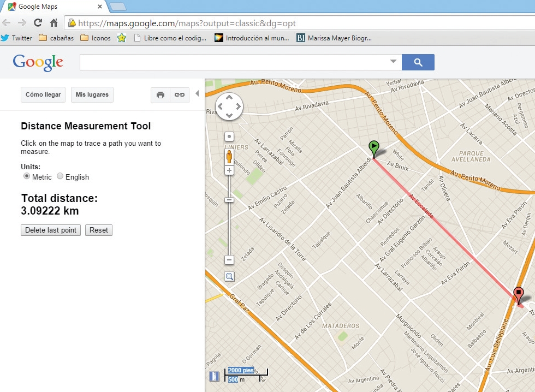
Task: Click the blue search magnifier button
Action: coord(418,62)
